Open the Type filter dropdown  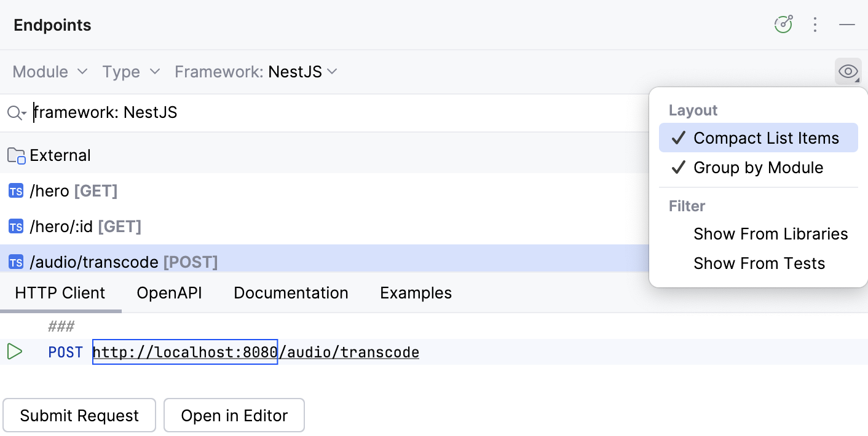point(130,71)
